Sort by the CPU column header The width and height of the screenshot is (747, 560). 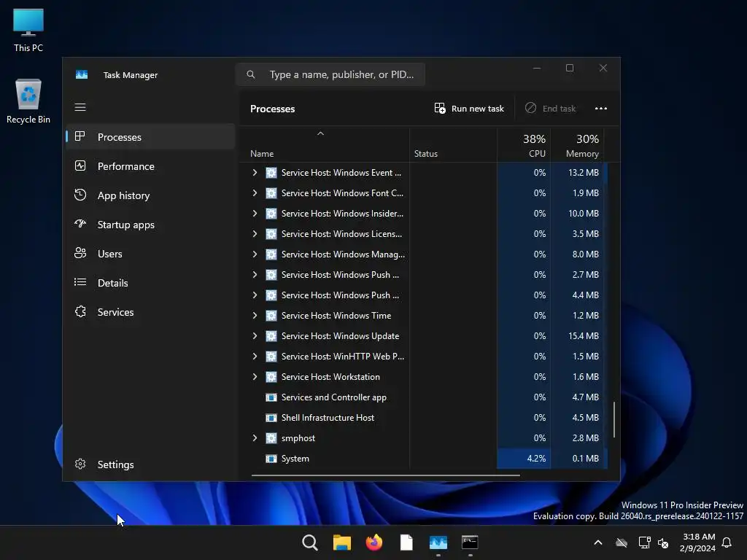[x=524, y=145]
